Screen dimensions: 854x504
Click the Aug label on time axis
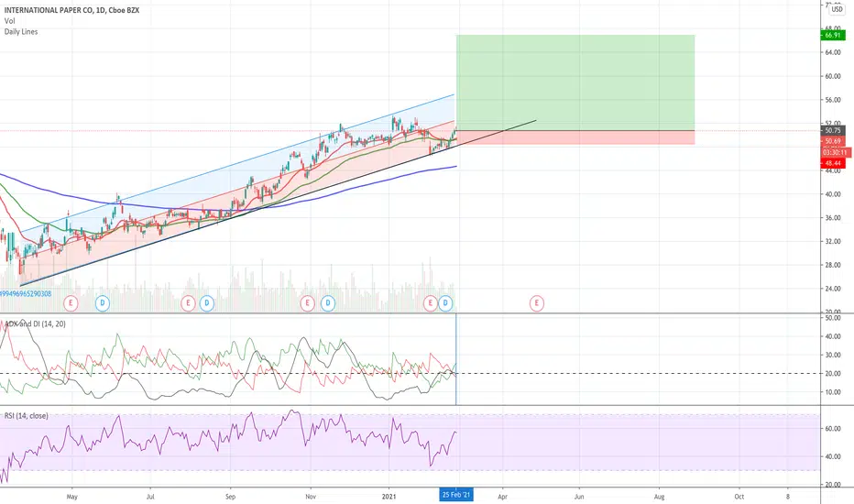(659, 497)
